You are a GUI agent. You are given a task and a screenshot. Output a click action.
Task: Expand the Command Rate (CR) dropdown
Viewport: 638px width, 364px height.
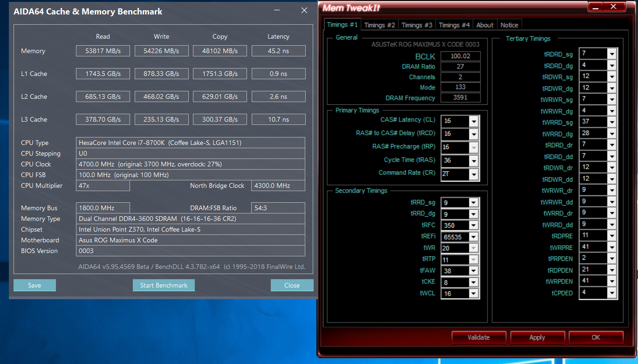[x=474, y=174]
